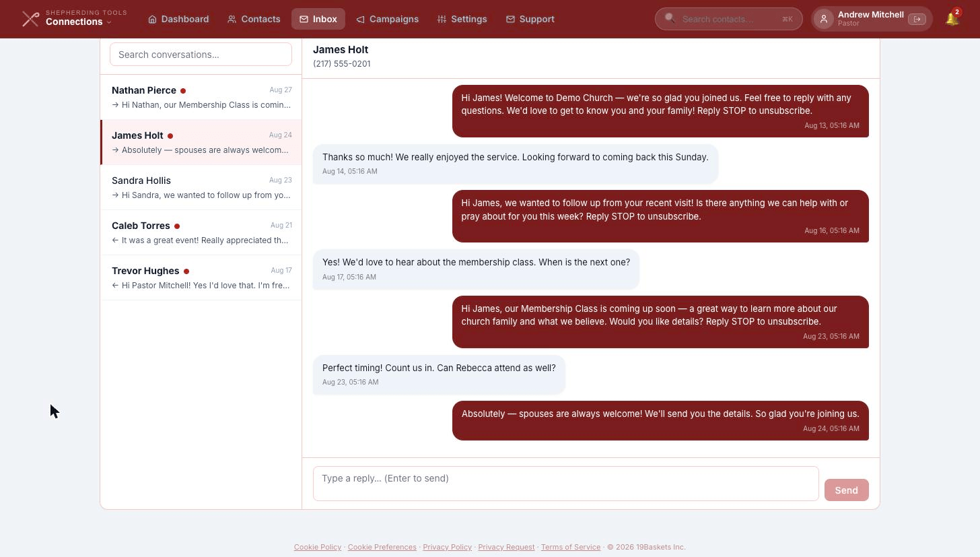The image size is (980, 557).
Task: Open Sandra Hollis conversation
Action: (201, 187)
